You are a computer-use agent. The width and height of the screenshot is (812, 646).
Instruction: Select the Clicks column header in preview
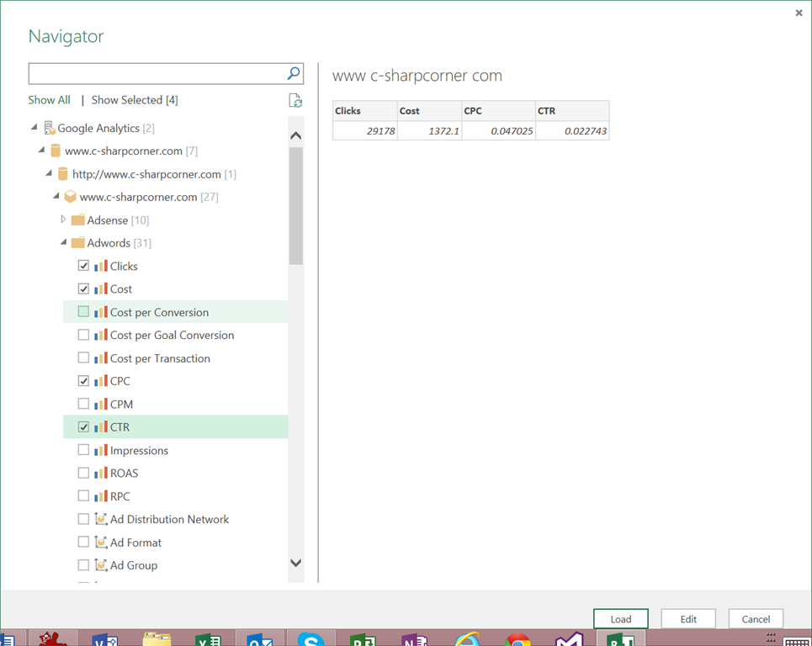click(x=364, y=111)
